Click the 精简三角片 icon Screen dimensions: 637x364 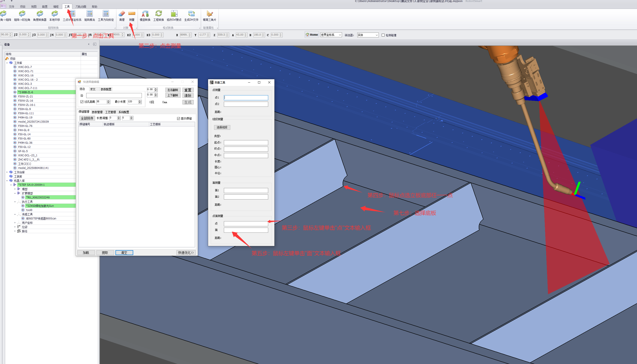coord(209,14)
